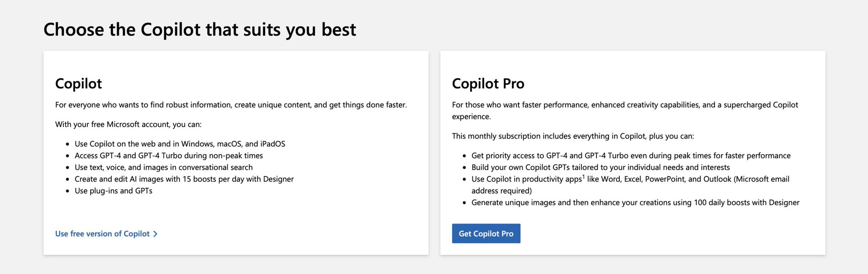Click the bullet about GPT-4 during non-peak times

(x=169, y=156)
